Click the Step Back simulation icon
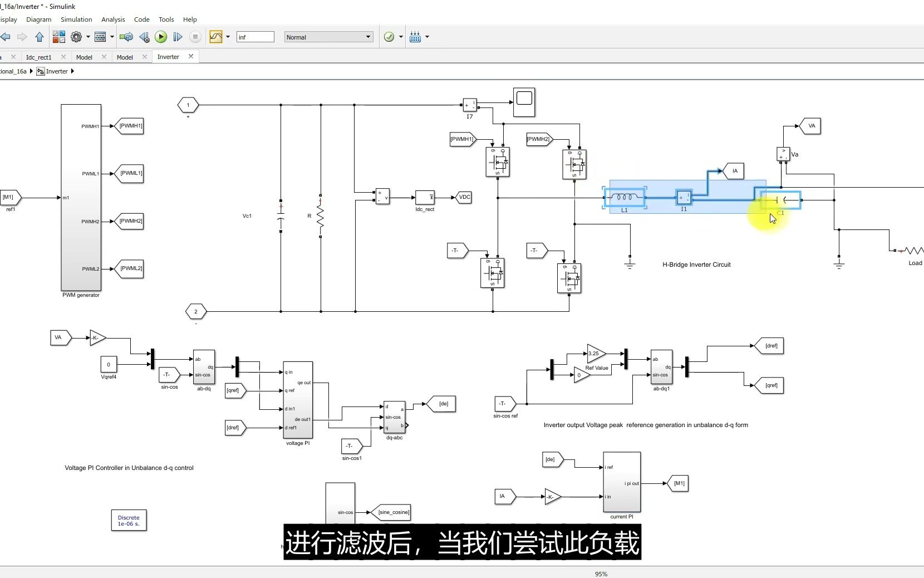The width and height of the screenshot is (924, 578). pos(144,37)
